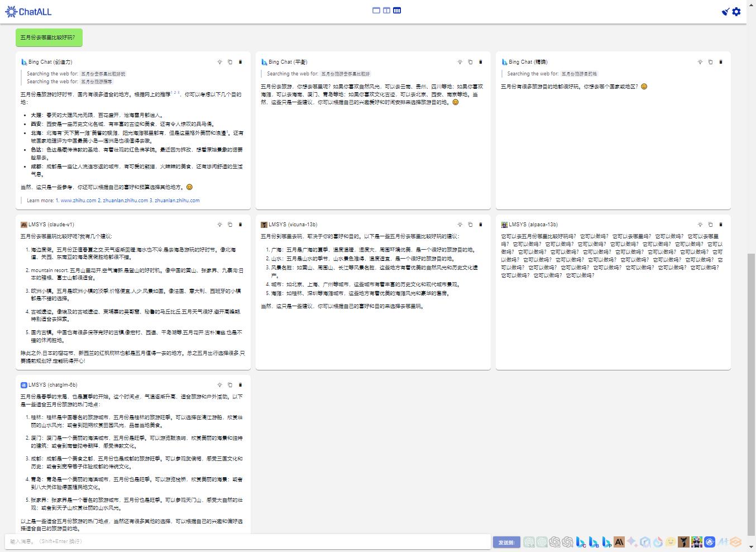This screenshot has width=756, height=552.
Task: Copy the Bing Chat (平衡) response
Action: 470,62
